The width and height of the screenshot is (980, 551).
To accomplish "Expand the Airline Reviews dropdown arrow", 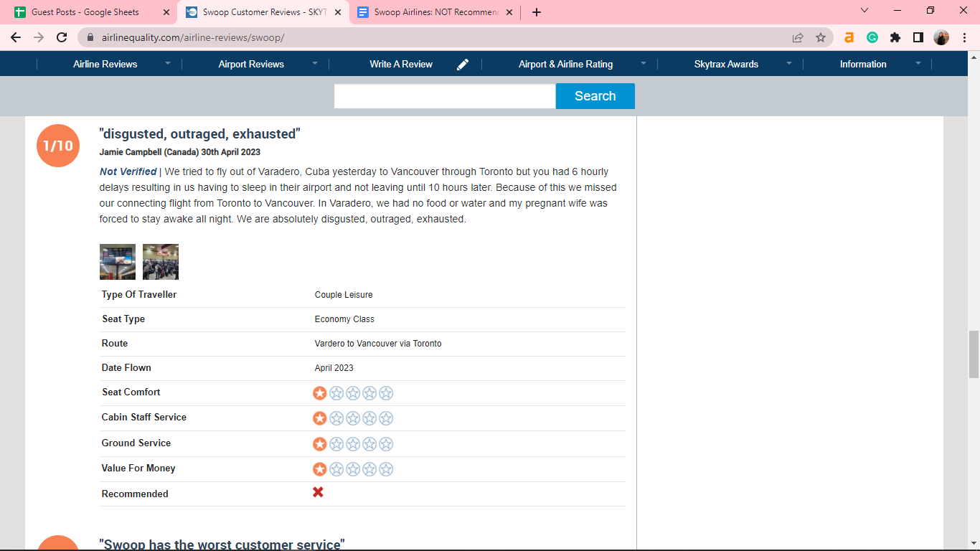I will 168,63.
